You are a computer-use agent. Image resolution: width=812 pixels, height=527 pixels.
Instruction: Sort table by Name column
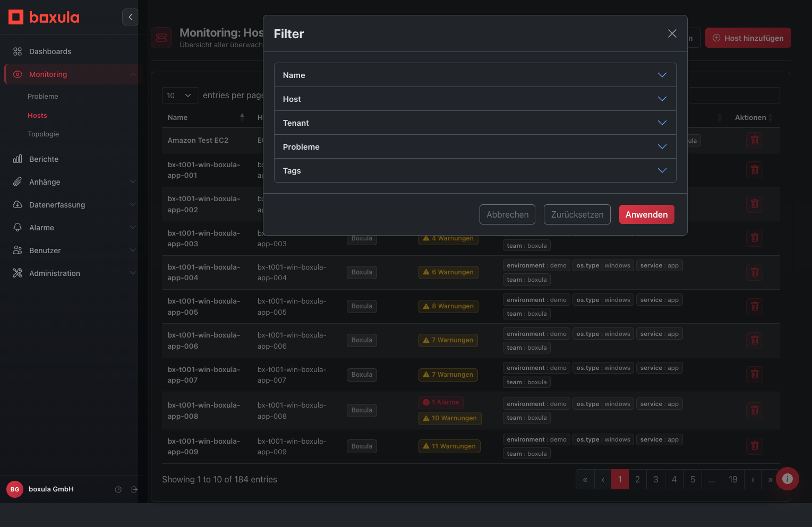point(206,117)
